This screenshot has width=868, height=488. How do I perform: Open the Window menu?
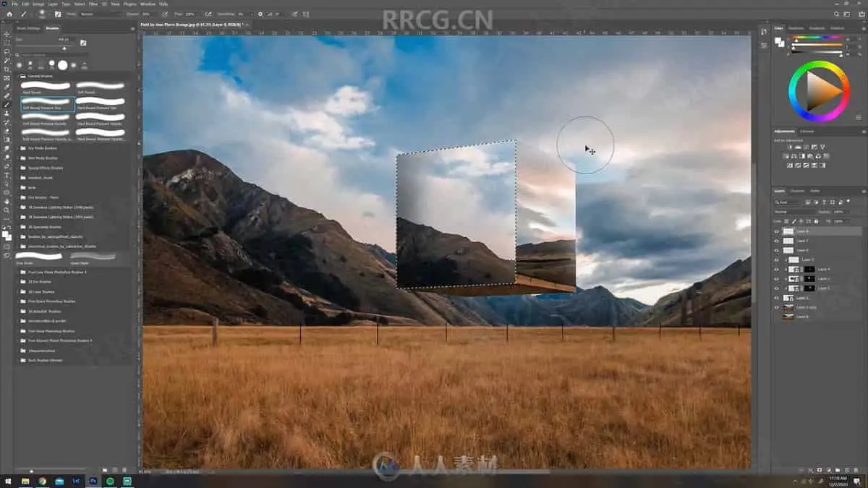147,4
